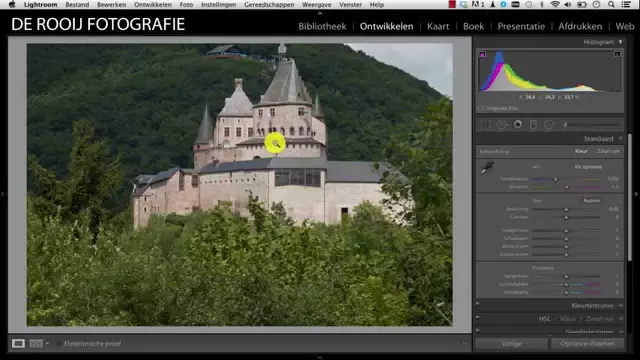Click HSL Kleur sub-tab

(568, 319)
